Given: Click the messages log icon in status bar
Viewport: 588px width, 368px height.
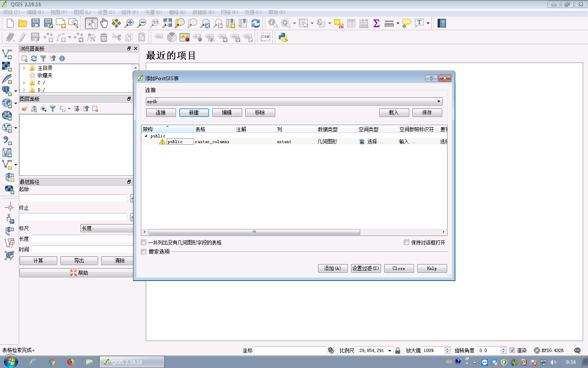Looking at the screenshot, I should click(x=577, y=350).
